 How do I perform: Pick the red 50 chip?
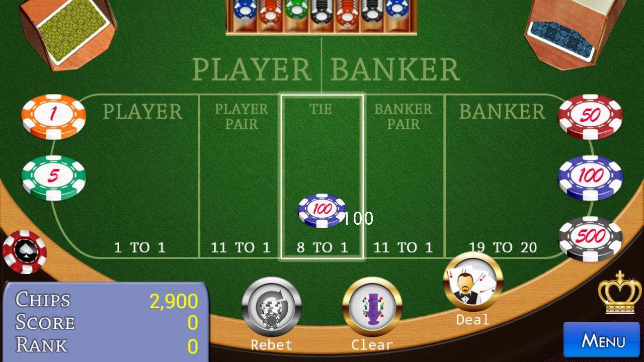pos(590,117)
